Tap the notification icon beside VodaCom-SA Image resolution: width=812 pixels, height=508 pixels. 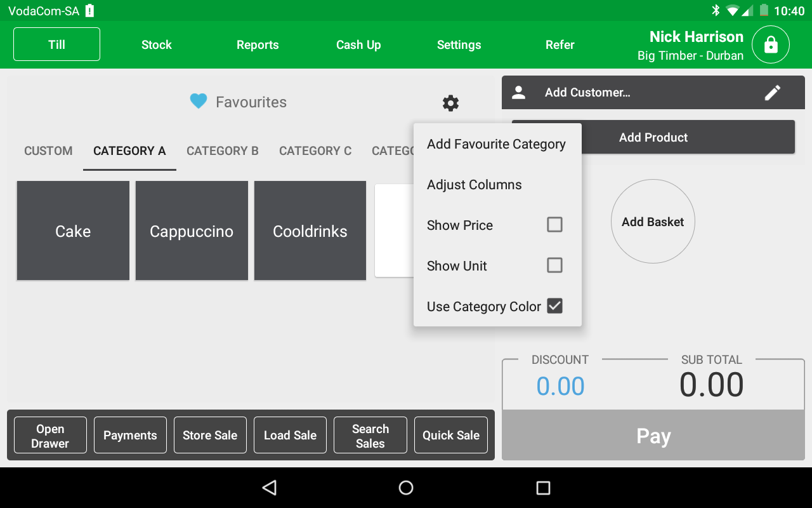click(x=89, y=10)
